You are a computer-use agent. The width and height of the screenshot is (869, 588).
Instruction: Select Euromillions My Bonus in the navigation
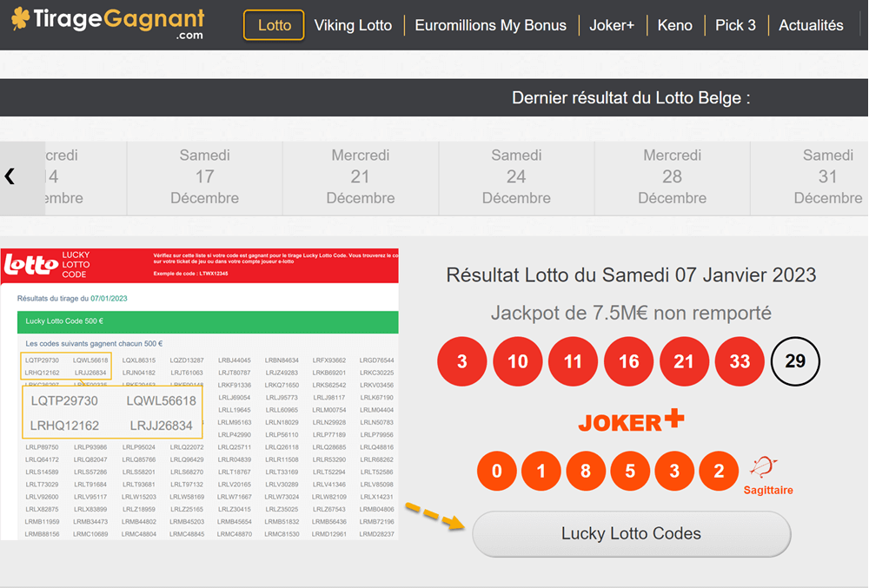[491, 25]
